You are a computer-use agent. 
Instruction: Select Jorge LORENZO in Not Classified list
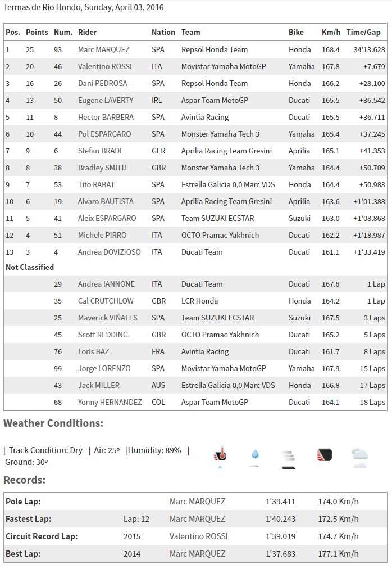click(104, 369)
